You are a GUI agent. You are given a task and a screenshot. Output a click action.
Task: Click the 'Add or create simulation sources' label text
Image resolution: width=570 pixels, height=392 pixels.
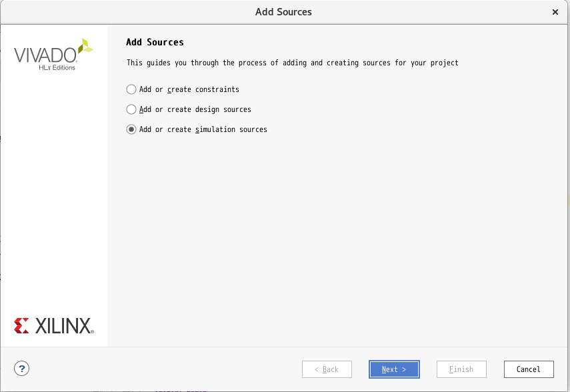tap(203, 129)
